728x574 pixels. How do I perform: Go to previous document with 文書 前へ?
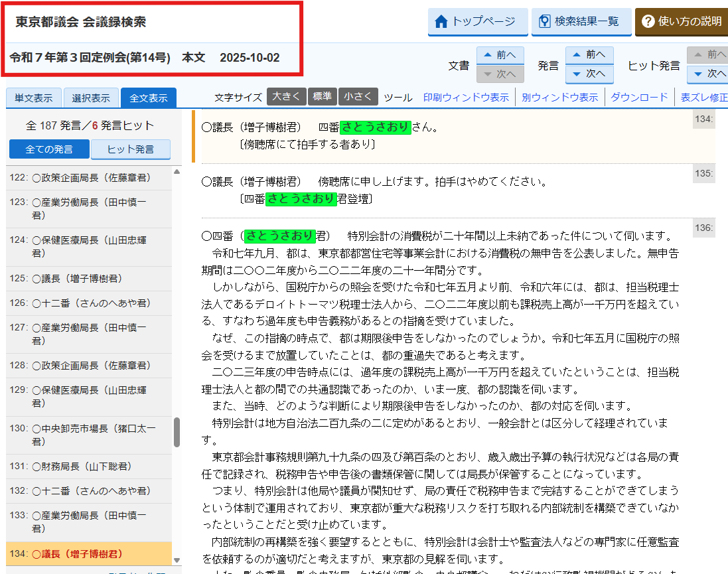500,55
